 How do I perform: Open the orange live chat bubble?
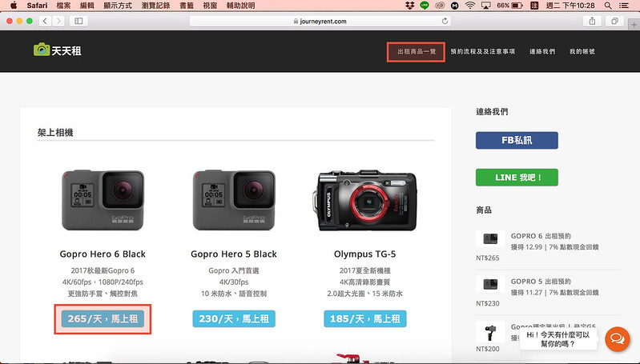click(x=617, y=338)
